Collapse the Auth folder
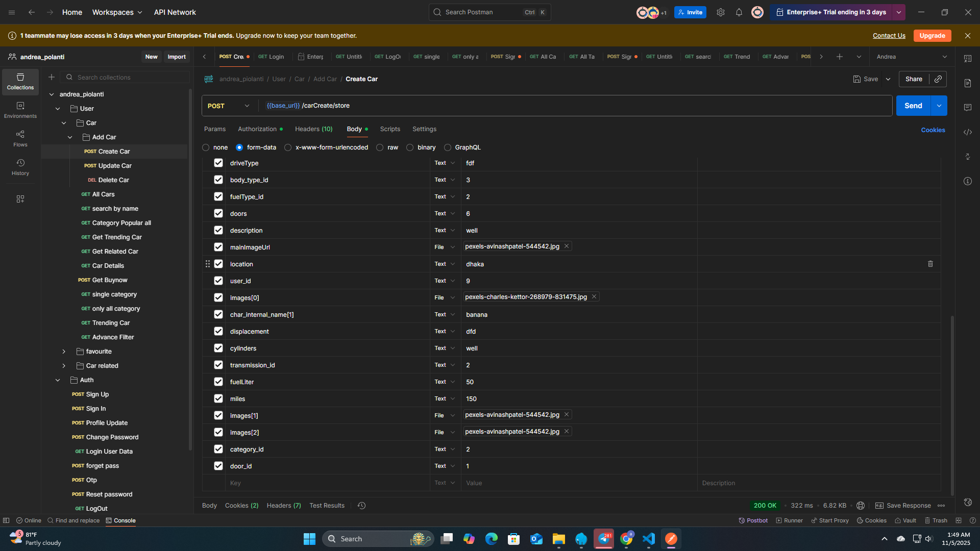The image size is (980, 551). [58, 380]
